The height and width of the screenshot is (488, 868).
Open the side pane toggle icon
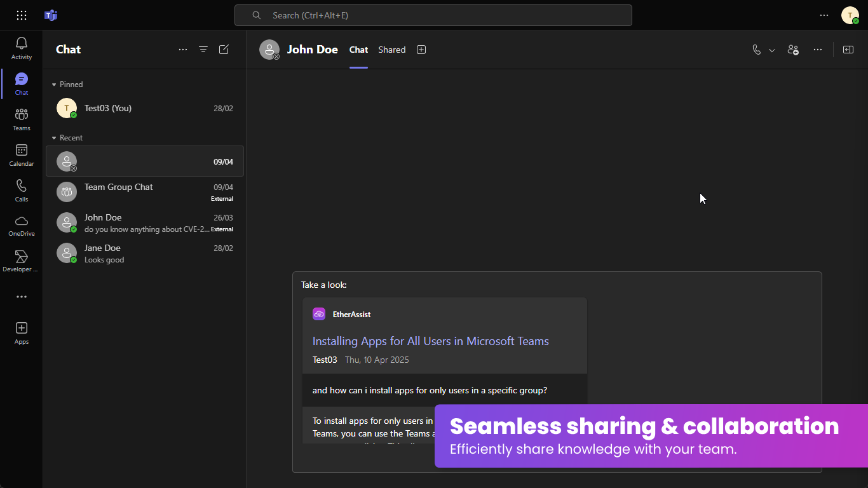(848, 50)
